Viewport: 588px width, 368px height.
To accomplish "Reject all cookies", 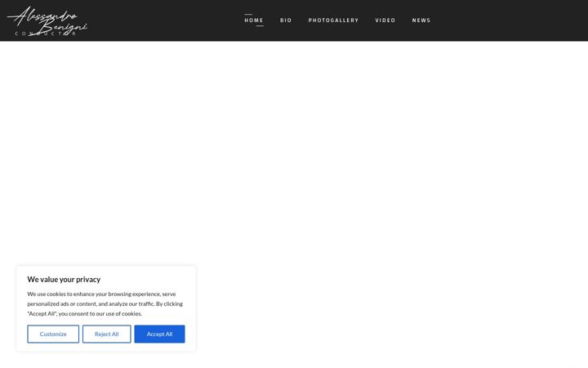I will pos(106,334).
